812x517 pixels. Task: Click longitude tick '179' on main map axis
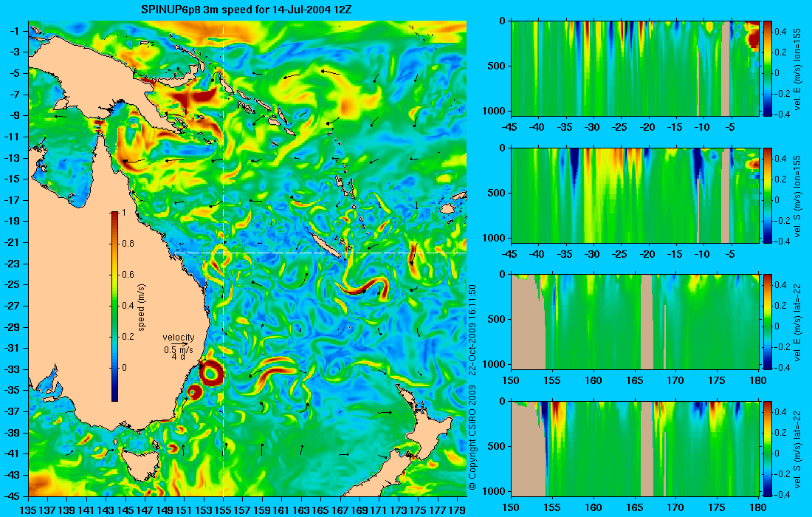(x=457, y=510)
